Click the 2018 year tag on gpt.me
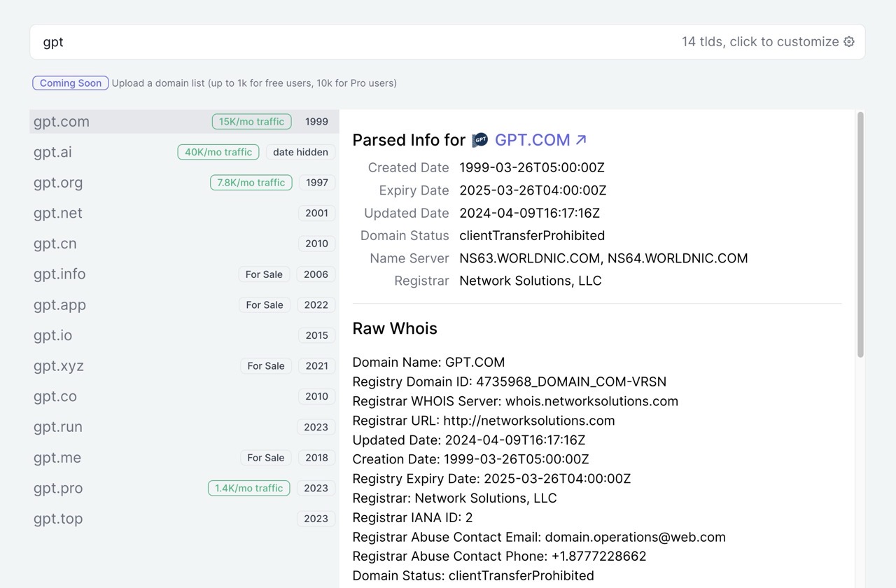Viewport: 896px width, 588px height. pyautogui.click(x=316, y=457)
